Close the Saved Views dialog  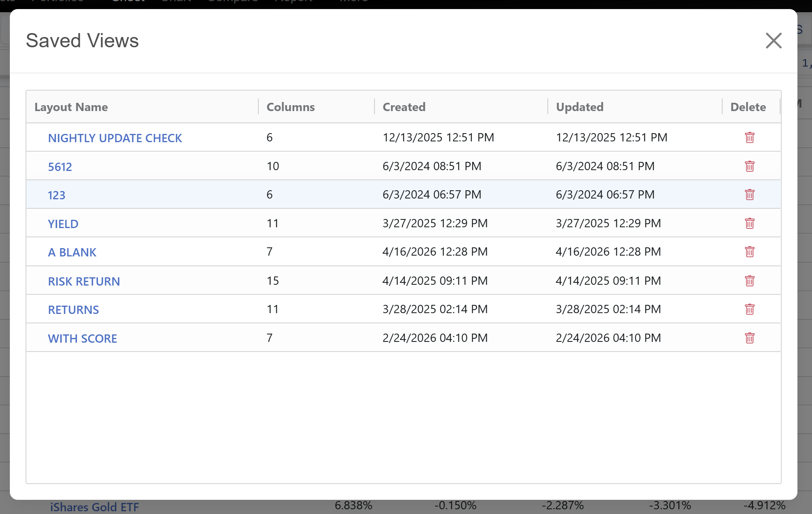[x=773, y=41]
